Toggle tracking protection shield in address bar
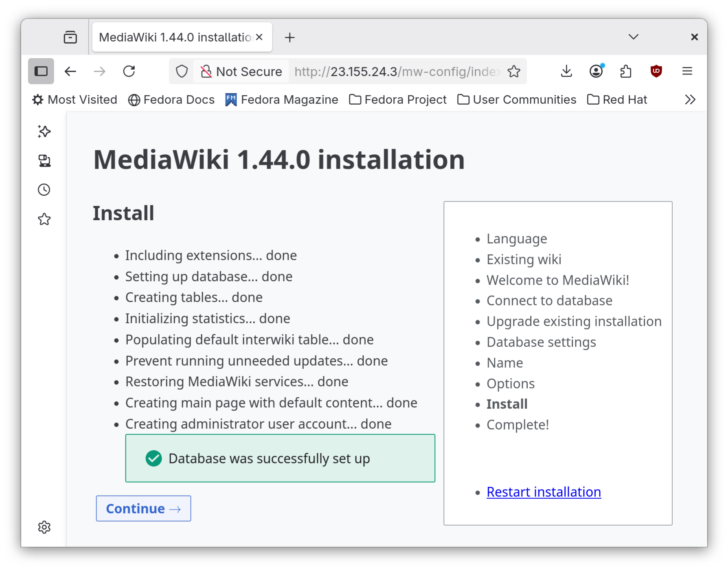 [x=182, y=71]
